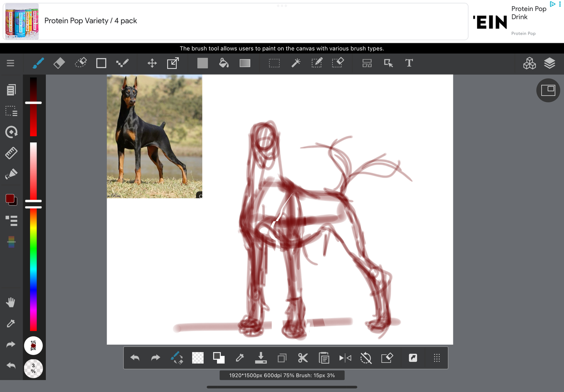The image size is (564, 392).
Task: Select the Eyedropper in the left sidebar
Action: [11, 324]
